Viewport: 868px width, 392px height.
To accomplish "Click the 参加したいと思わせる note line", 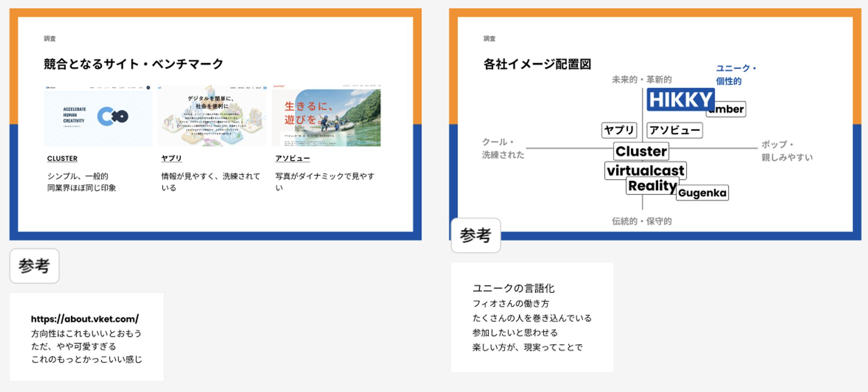I will (515, 333).
